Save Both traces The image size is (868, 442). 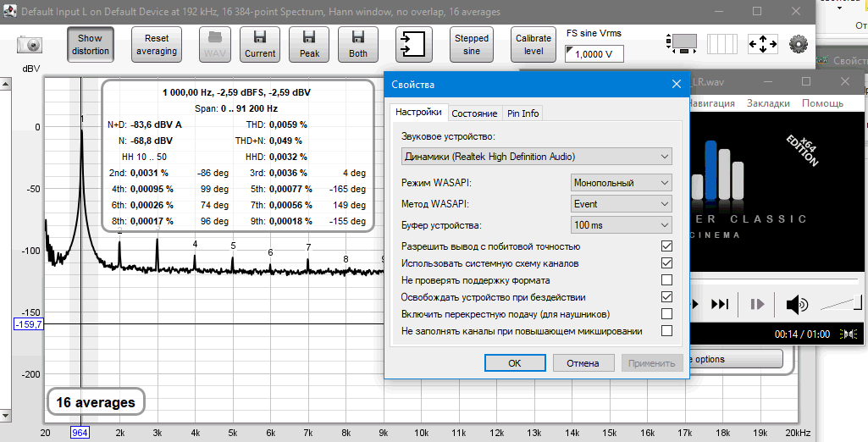pyautogui.click(x=358, y=44)
